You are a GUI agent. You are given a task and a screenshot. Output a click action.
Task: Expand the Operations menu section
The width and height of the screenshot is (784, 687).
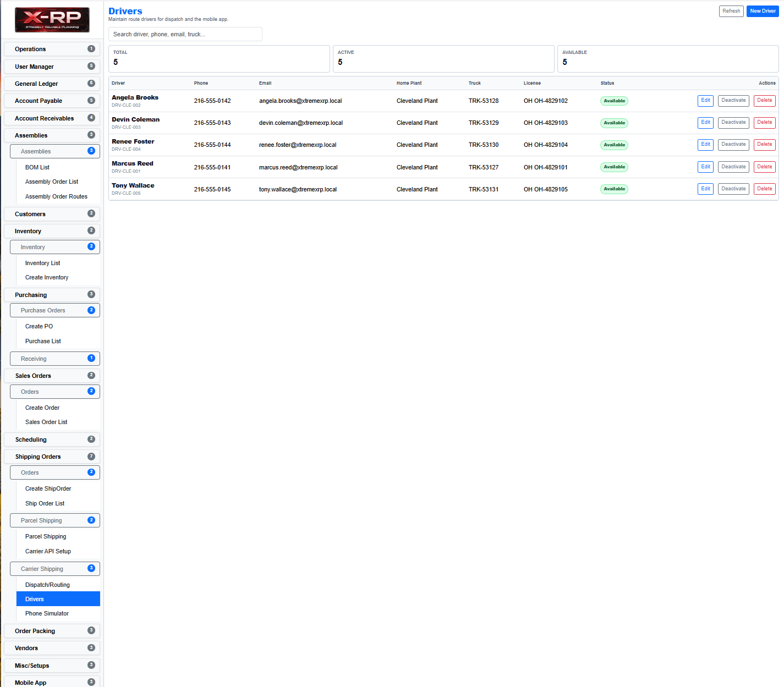click(x=52, y=49)
